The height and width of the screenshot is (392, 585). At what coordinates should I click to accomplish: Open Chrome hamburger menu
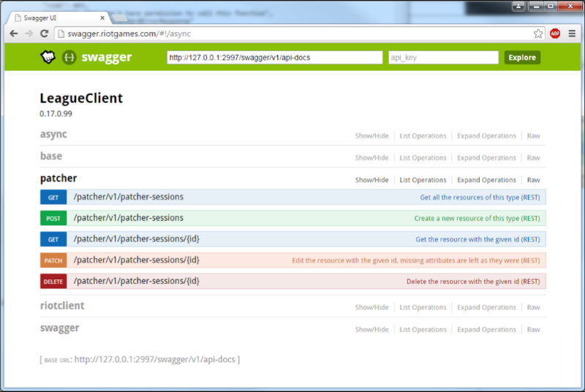click(x=572, y=34)
